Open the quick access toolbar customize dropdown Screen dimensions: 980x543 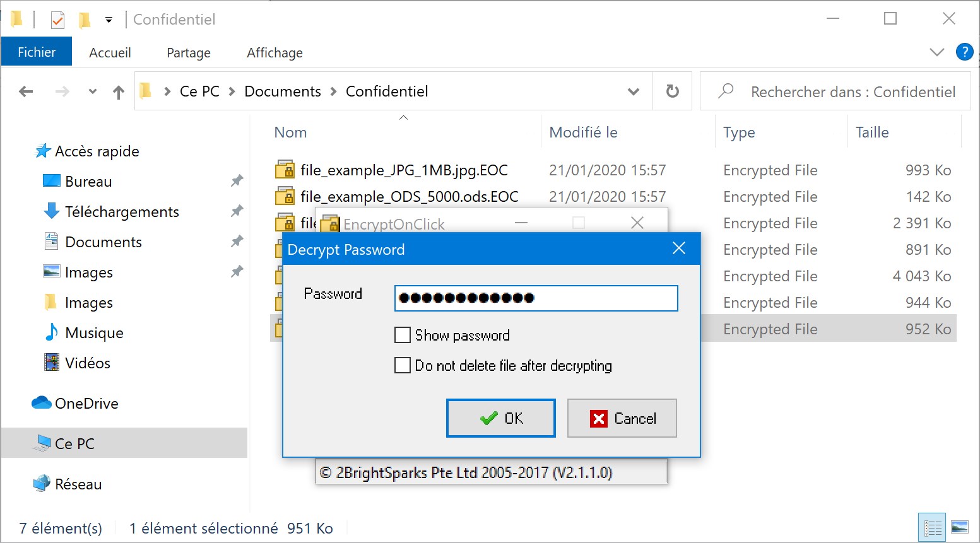click(x=109, y=20)
